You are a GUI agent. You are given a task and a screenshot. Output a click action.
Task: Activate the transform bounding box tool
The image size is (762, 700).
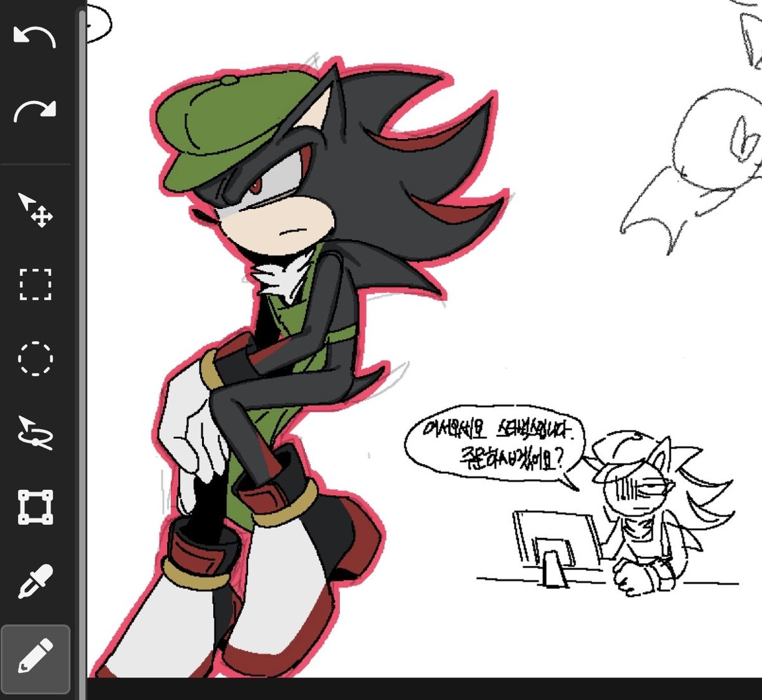(x=35, y=506)
